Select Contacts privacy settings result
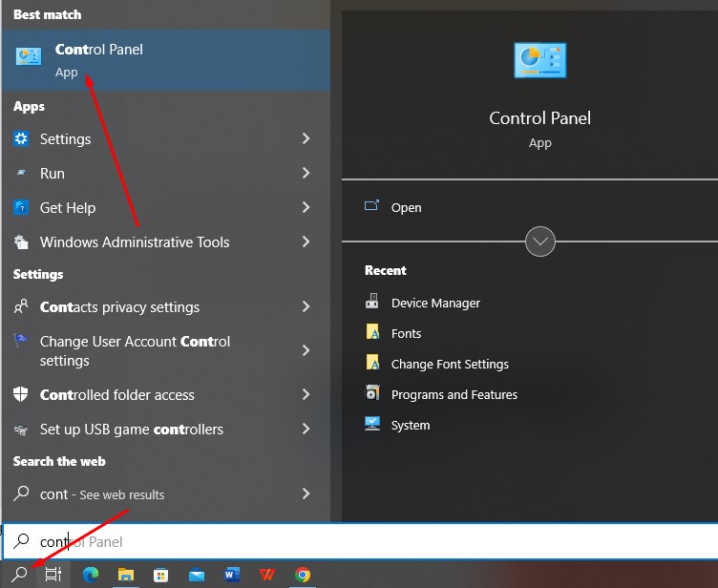 (x=166, y=305)
